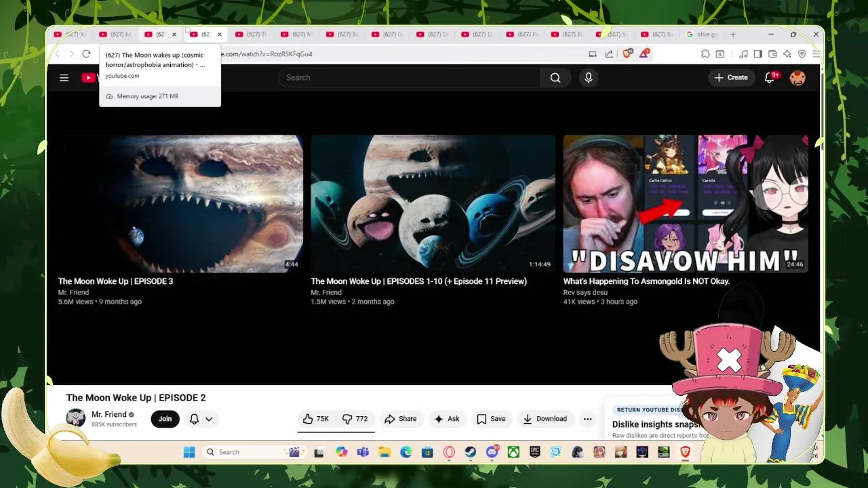Click the Create button
Screen dimensions: 868x488
(x=731, y=77)
